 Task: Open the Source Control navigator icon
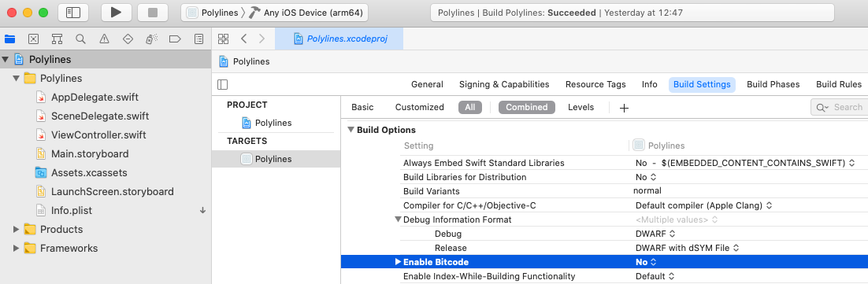click(33, 39)
